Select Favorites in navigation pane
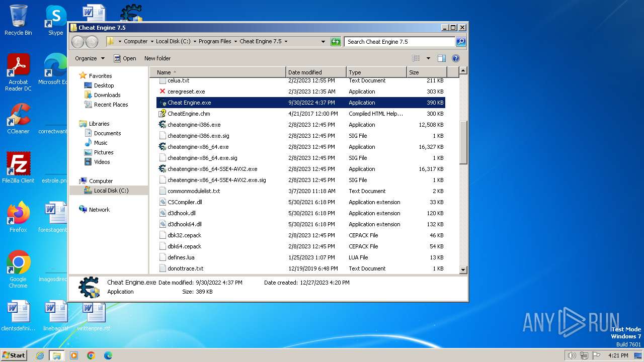The image size is (644, 362). [101, 76]
